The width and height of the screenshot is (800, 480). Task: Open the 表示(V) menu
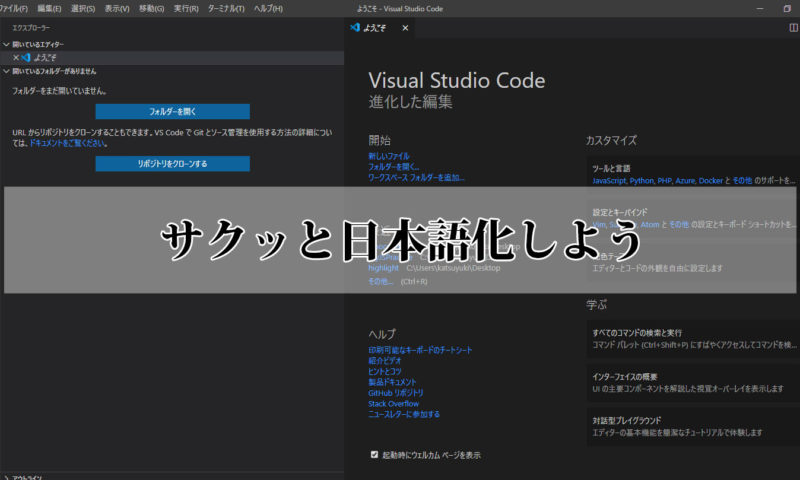(x=117, y=9)
